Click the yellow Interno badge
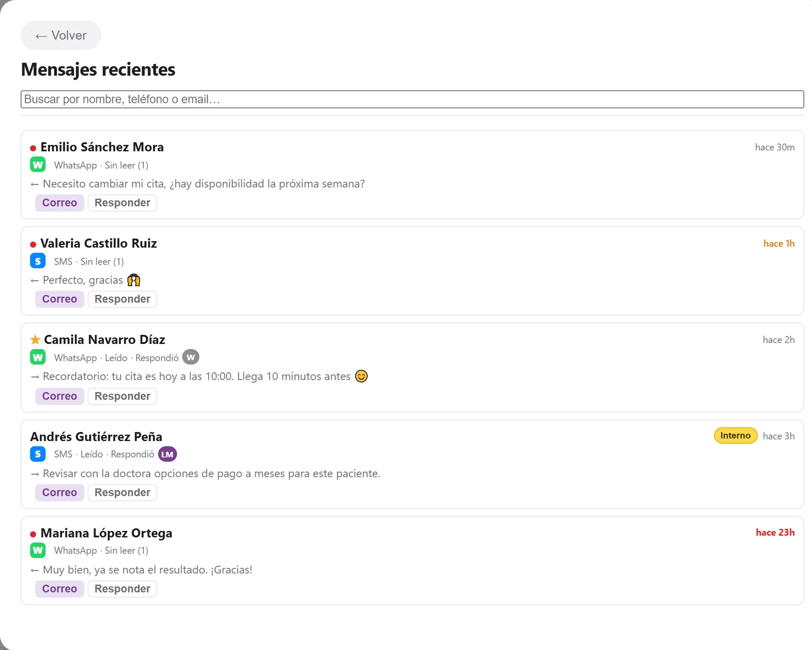 (735, 436)
